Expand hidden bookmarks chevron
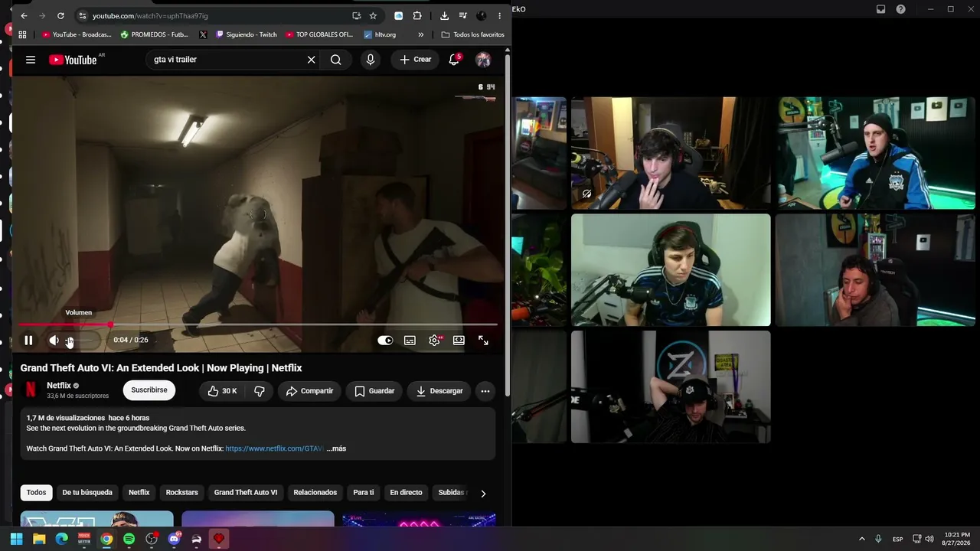 pos(421,34)
